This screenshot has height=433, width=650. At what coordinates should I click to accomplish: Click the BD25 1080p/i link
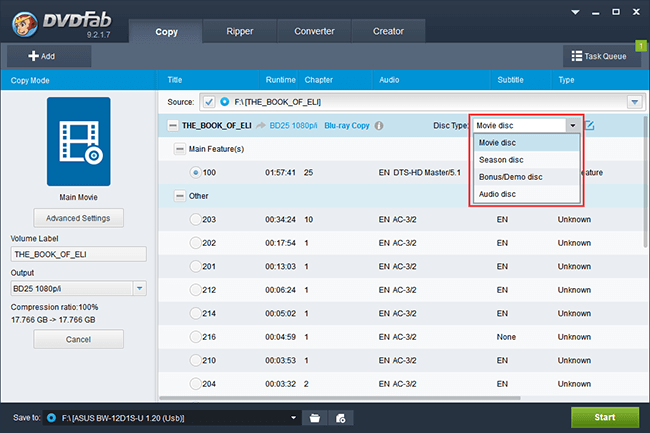[293, 126]
